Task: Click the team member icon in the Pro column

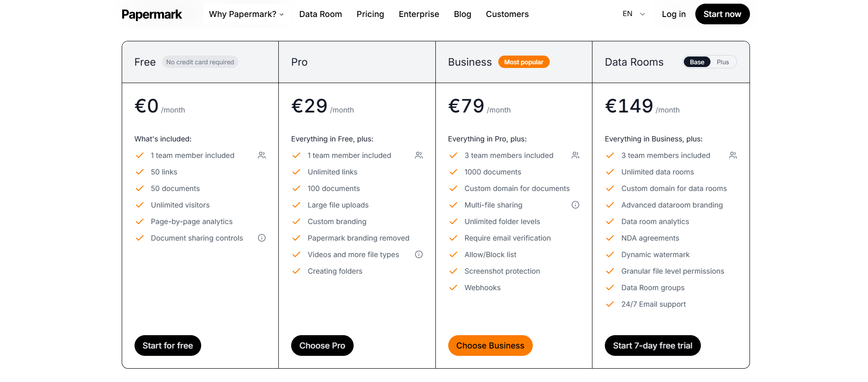Action: 418,155
